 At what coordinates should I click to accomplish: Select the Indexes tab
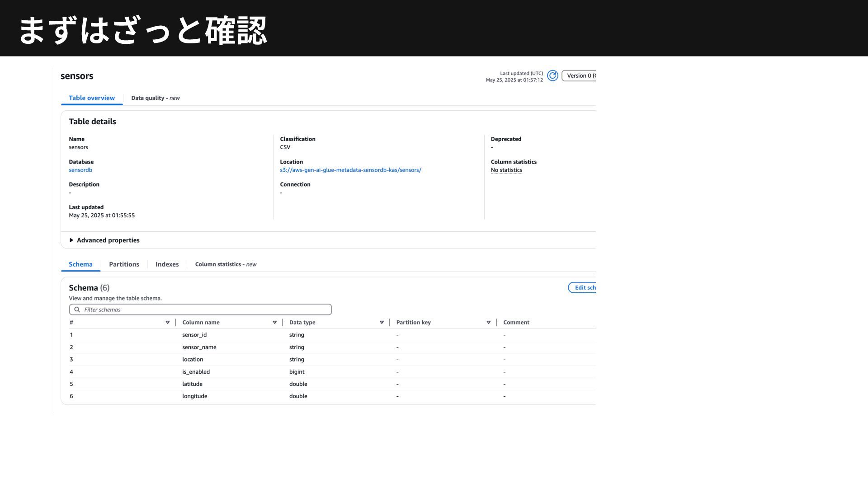pos(167,264)
